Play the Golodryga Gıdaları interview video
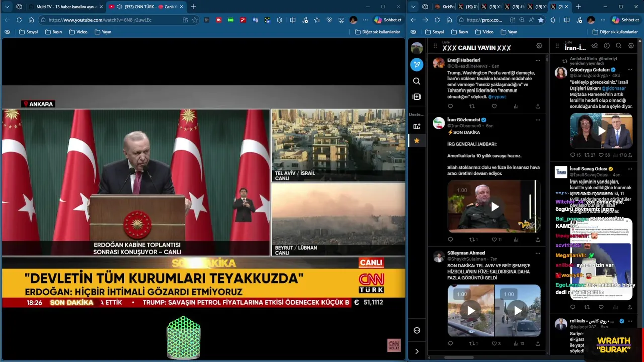644x362 pixels. click(602, 131)
